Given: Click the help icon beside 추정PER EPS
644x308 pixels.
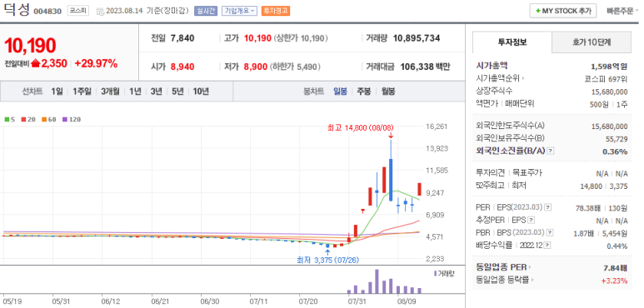Looking at the screenshot, I should click(531, 221).
